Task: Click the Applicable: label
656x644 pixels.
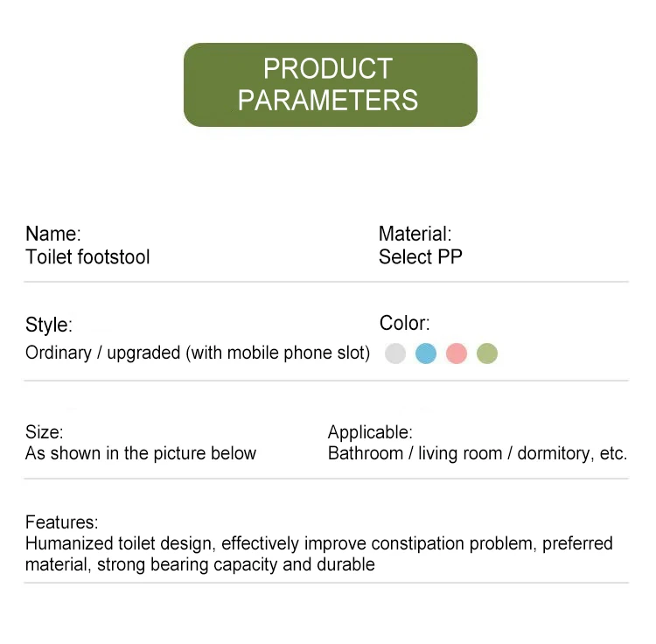Action: tap(370, 432)
